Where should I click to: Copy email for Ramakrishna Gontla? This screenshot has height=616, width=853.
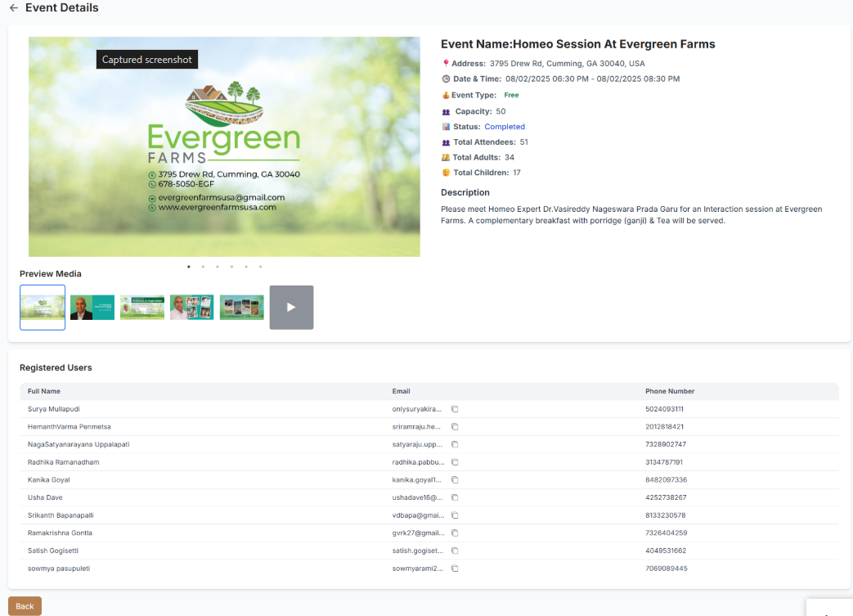coord(455,533)
